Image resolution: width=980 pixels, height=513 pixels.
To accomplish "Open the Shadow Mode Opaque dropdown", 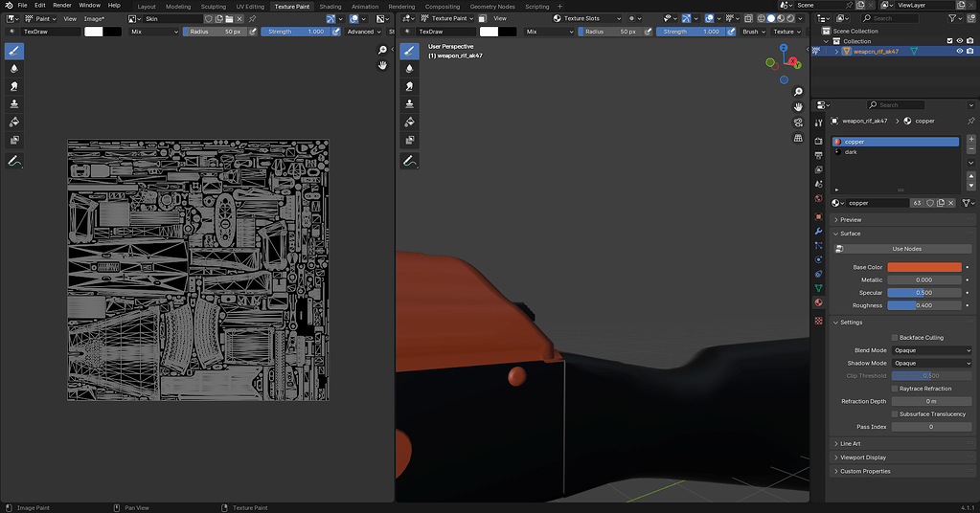I will [931, 364].
